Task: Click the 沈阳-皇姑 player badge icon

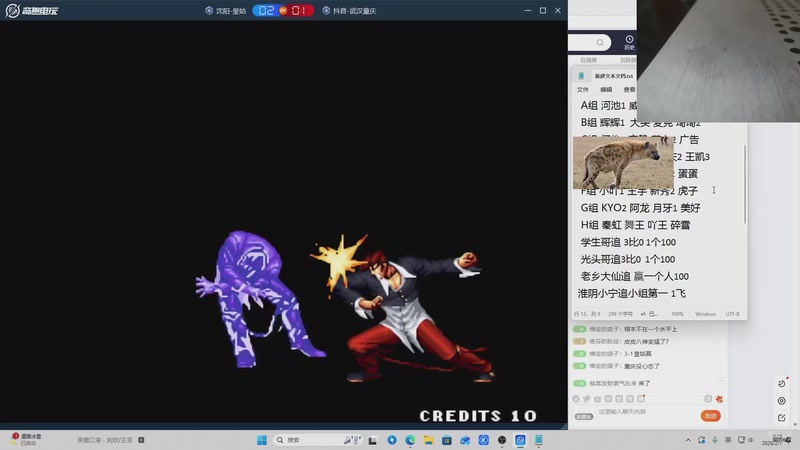Action: (209, 10)
